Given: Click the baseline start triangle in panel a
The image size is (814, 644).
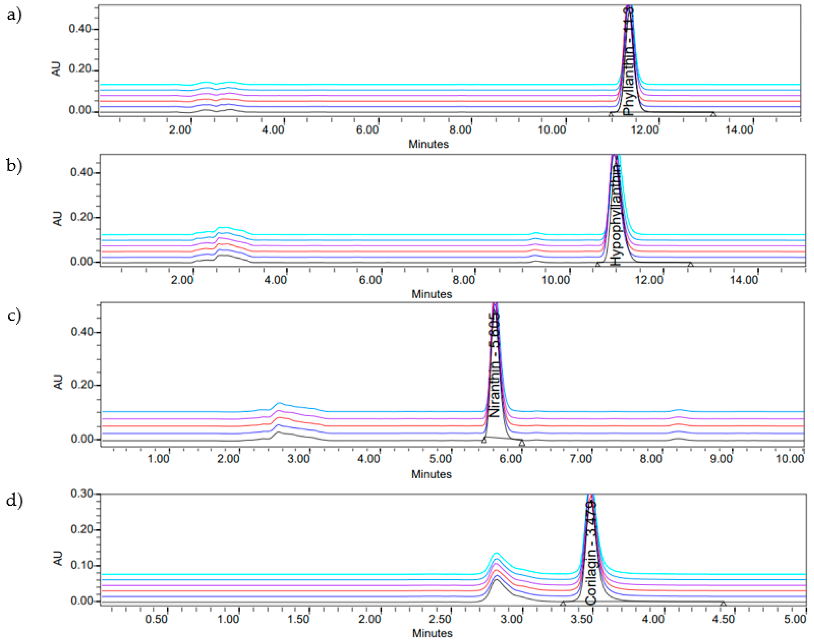Looking at the screenshot, I should click(611, 114).
